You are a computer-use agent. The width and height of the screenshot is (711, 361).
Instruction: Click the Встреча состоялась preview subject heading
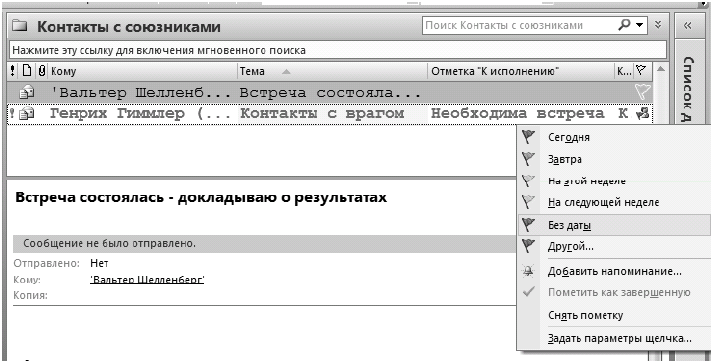pyautogui.click(x=201, y=198)
